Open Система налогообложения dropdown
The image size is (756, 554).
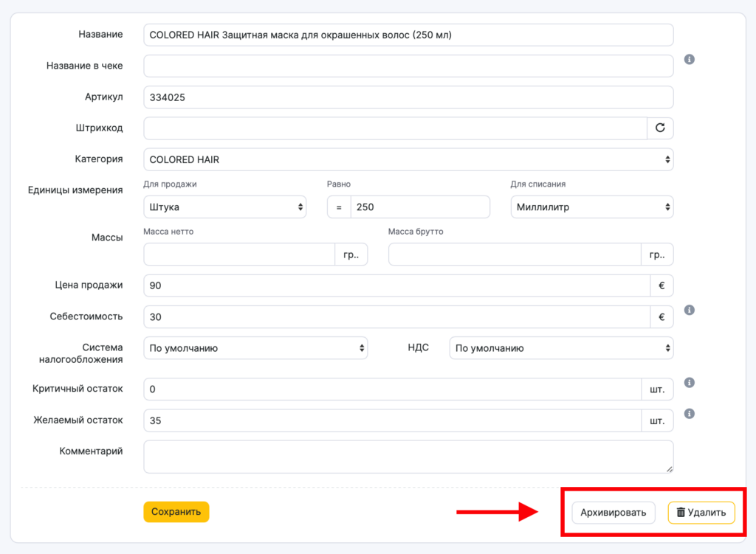tap(255, 348)
